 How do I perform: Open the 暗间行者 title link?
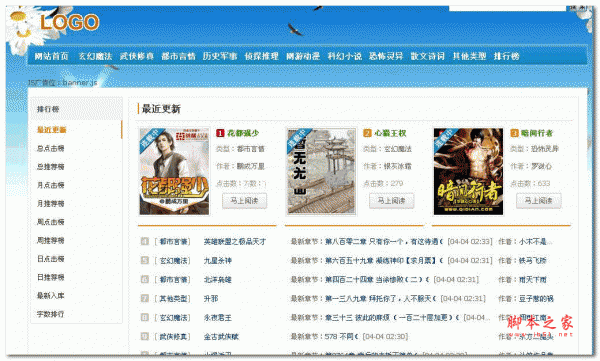(x=537, y=133)
